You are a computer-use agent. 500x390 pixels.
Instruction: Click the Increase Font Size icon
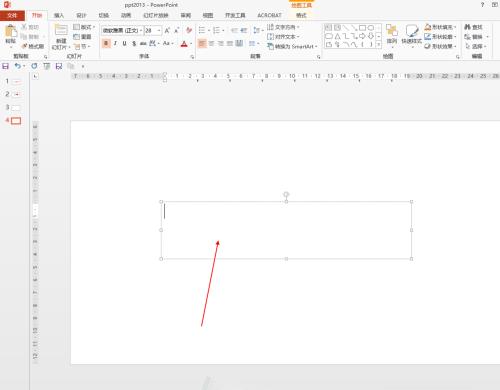point(167,30)
